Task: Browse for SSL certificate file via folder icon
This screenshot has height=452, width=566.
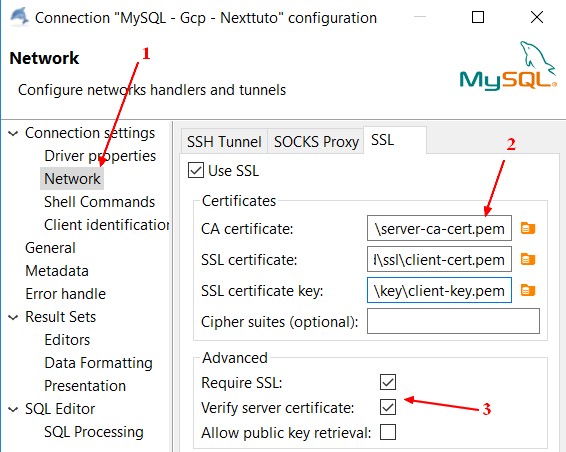Action: point(528,259)
